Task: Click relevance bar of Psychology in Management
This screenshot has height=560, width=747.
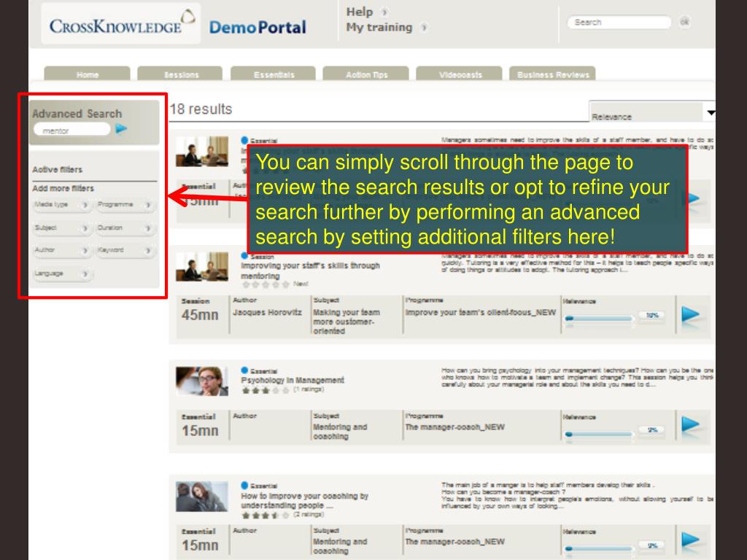Action: pos(599,434)
